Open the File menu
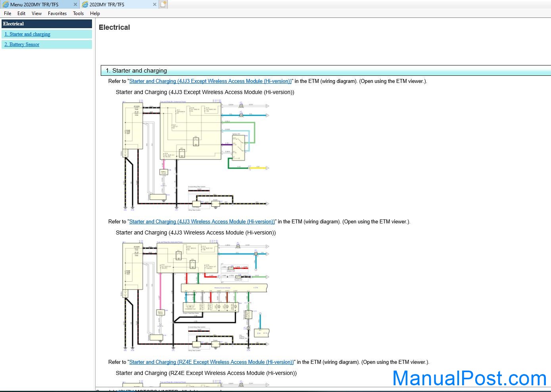Image resolution: width=551 pixels, height=392 pixels. [x=8, y=13]
